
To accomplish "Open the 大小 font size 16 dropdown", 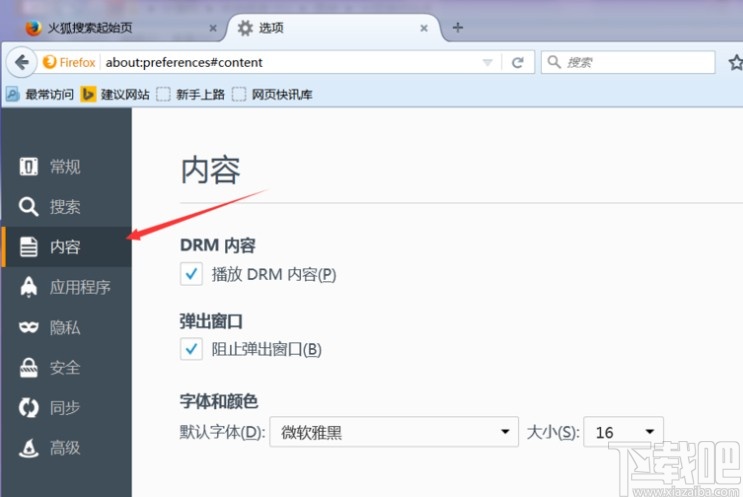I will click(623, 432).
